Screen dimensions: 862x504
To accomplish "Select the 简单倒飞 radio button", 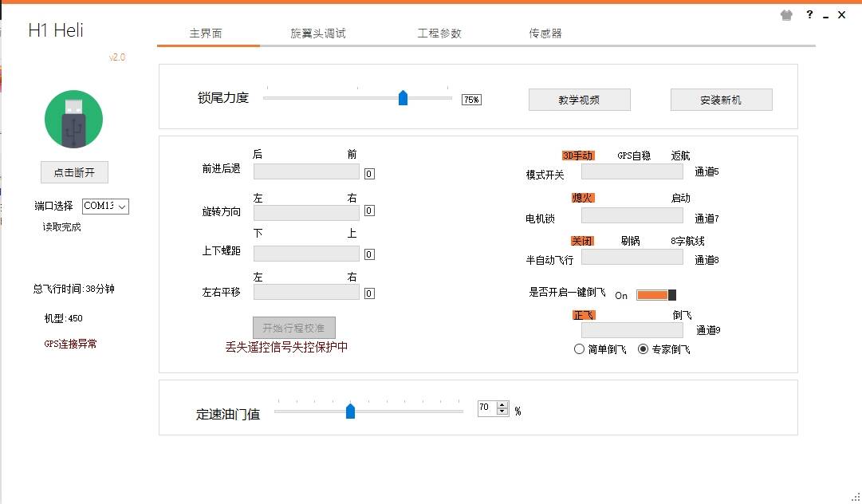I will point(580,349).
